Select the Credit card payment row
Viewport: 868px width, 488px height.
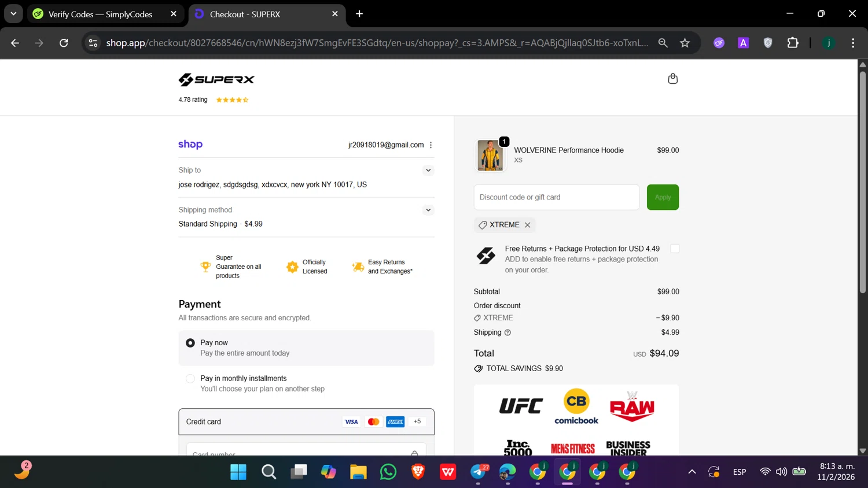(306, 422)
